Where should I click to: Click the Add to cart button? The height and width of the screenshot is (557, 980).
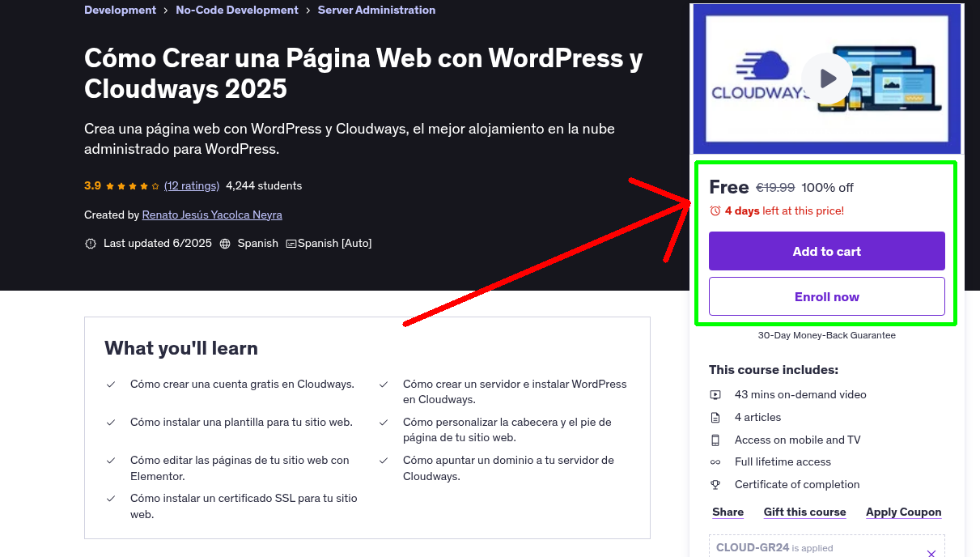pos(827,251)
